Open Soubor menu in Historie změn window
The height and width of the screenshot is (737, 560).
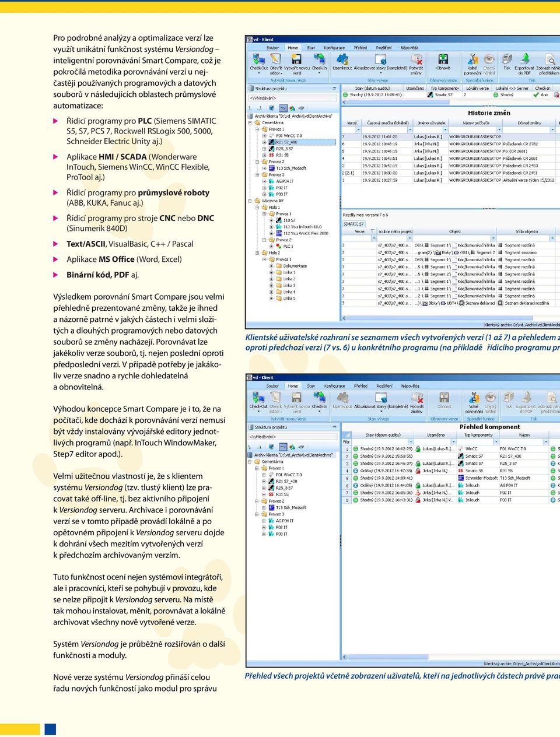pos(272,48)
